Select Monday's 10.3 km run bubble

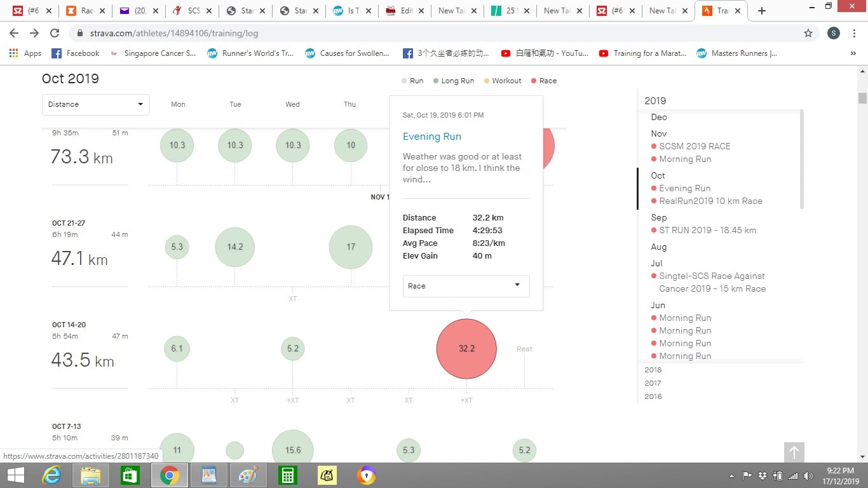[177, 145]
